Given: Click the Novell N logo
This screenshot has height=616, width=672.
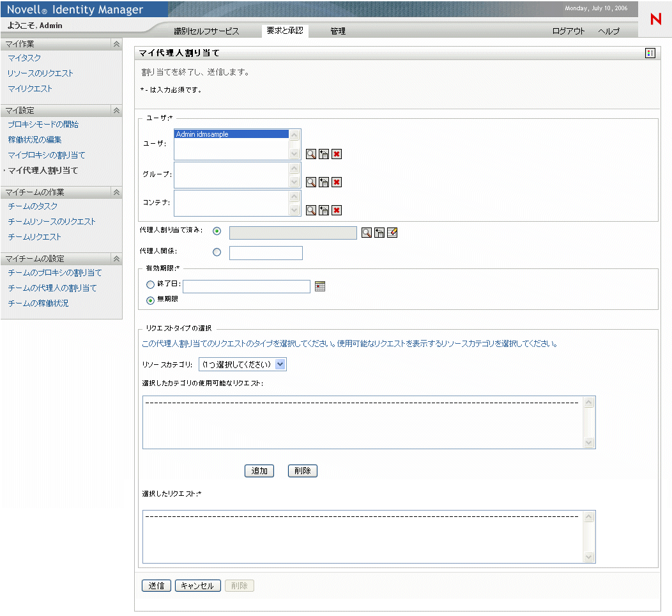Looking at the screenshot, I should pyautogui.click(x=656, y=19).
